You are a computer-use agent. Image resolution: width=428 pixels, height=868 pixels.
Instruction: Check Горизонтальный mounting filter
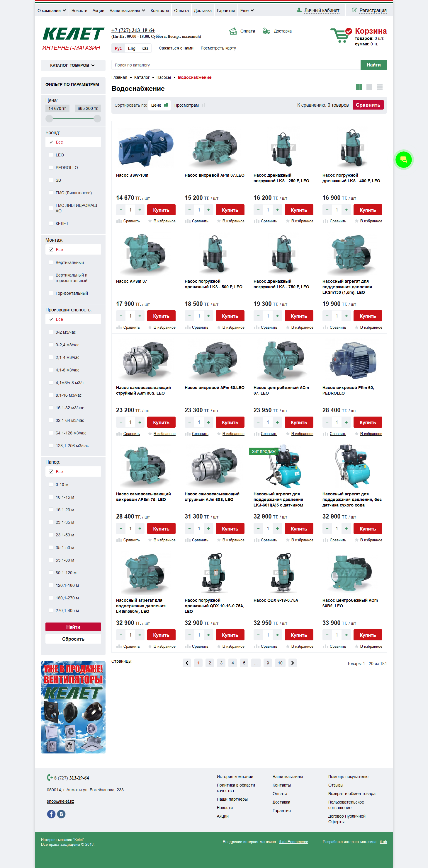point(51,293)
